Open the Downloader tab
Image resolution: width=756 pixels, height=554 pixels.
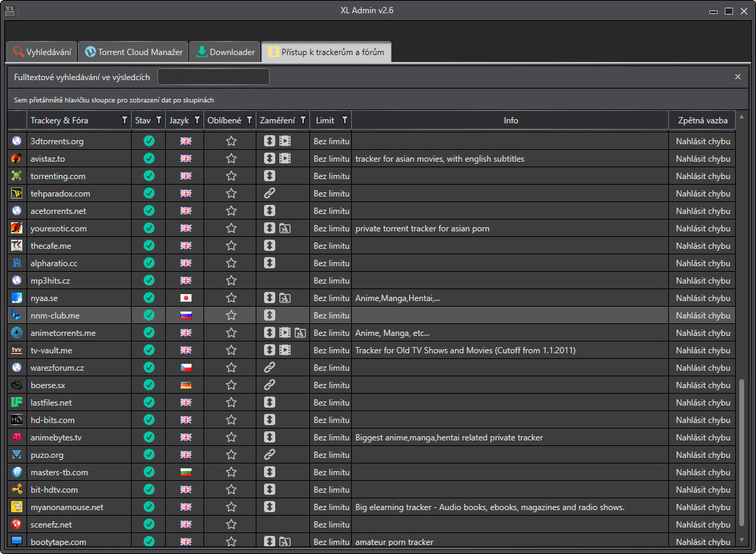[x=225, y=52]
